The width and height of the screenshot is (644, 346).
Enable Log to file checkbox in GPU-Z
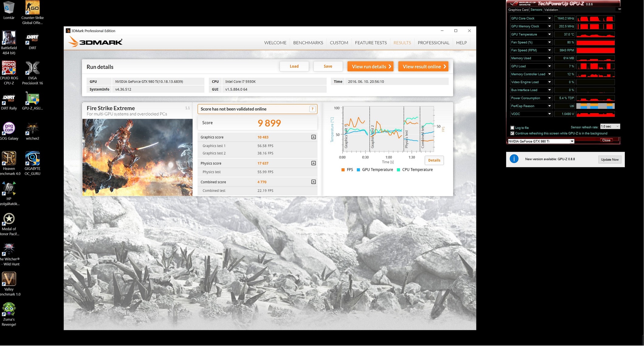pos(512,128)
